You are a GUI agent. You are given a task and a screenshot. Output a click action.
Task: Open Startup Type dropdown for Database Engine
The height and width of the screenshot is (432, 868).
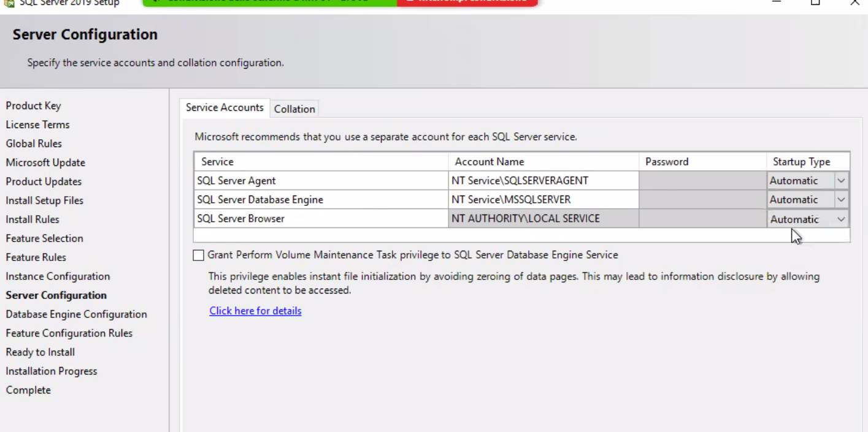tap(841, 199)
